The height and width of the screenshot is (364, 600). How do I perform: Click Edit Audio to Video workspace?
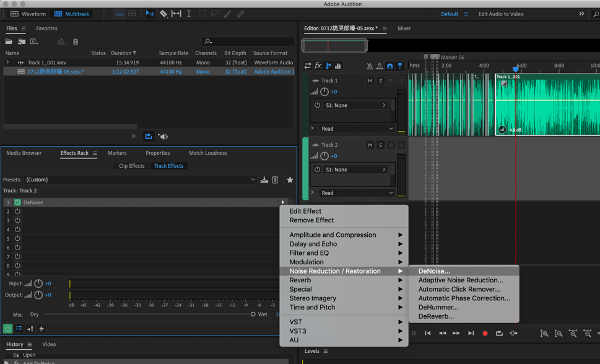click(501, 14)
